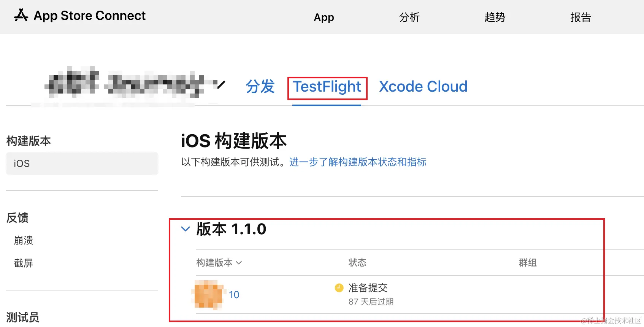Open build number 10 link
Screen dimensions: 644x327
click(234, 295)
